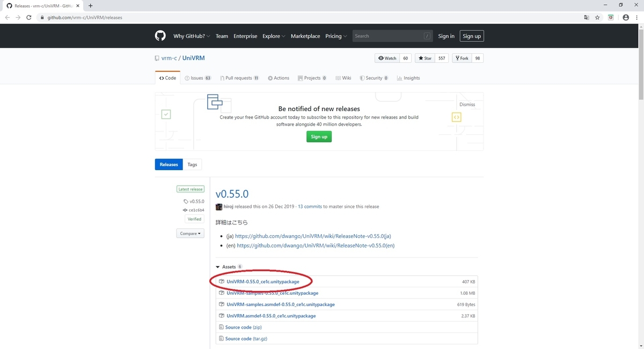
Task: Download UniVRM-samples-0.55.0_ce1c.unitypackage
Action: point(273,293)
